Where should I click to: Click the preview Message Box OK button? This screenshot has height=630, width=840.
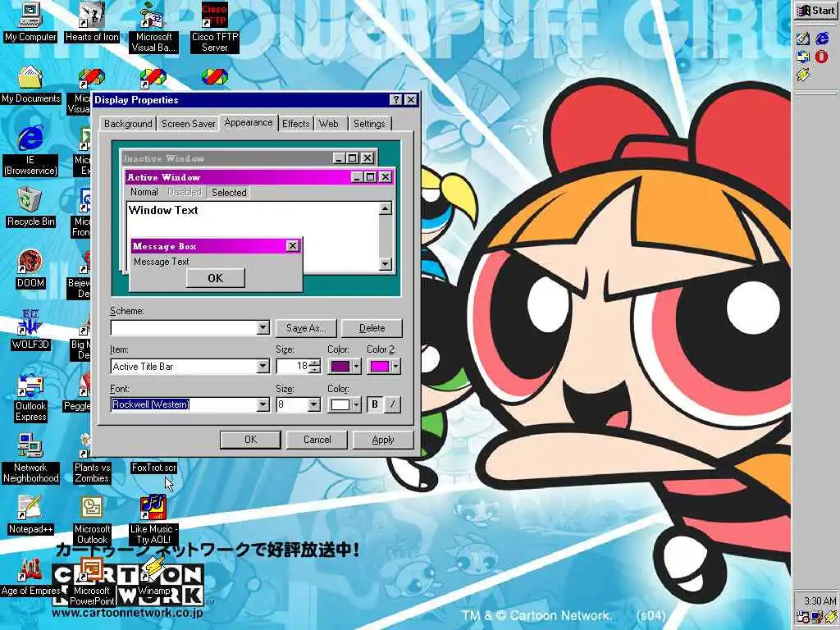click(216, 278)
